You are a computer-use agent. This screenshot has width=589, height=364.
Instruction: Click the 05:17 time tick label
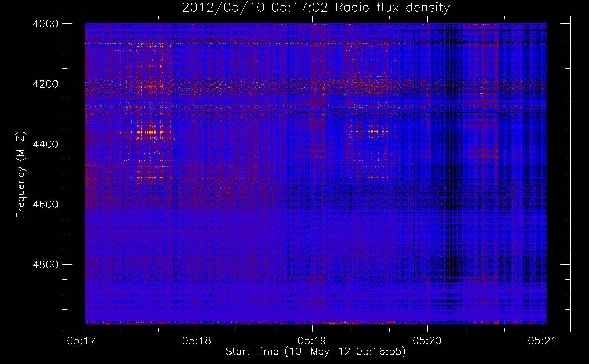pyautogui.click(x=82, y=341)
